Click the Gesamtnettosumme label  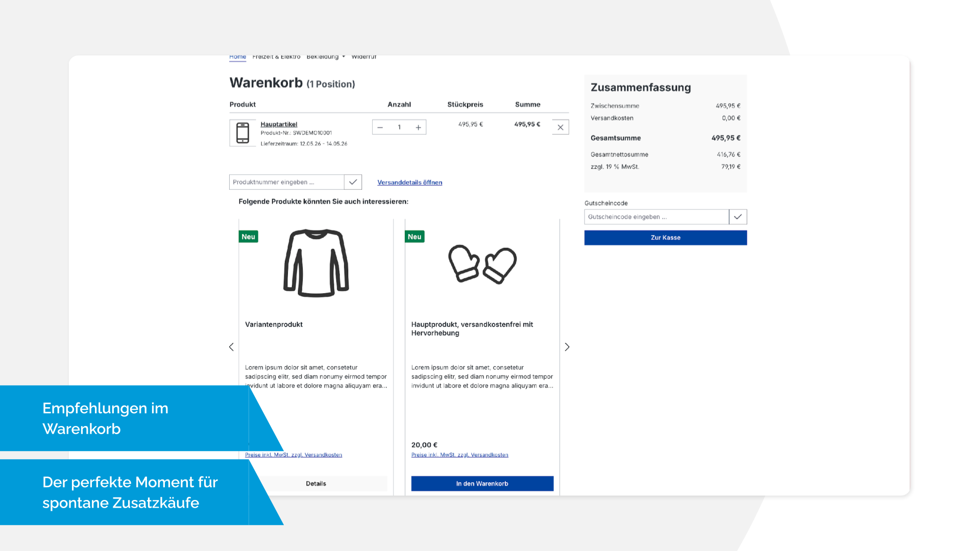[619, 155]
